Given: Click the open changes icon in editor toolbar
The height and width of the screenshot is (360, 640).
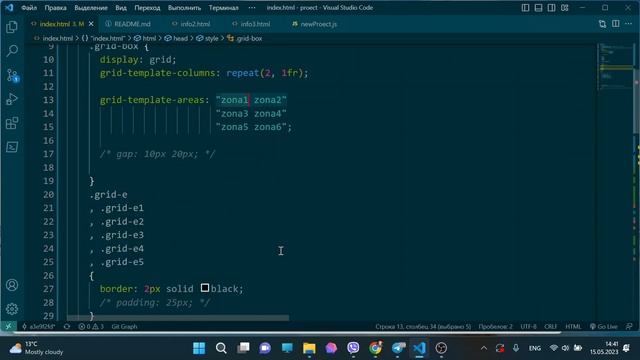Looking at the screenshot, I should click(x=602, y=24).
